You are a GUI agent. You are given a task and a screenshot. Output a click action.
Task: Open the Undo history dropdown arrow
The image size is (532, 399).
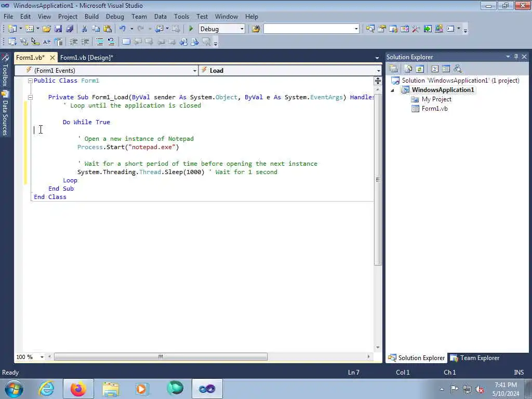tap(131, 29)
